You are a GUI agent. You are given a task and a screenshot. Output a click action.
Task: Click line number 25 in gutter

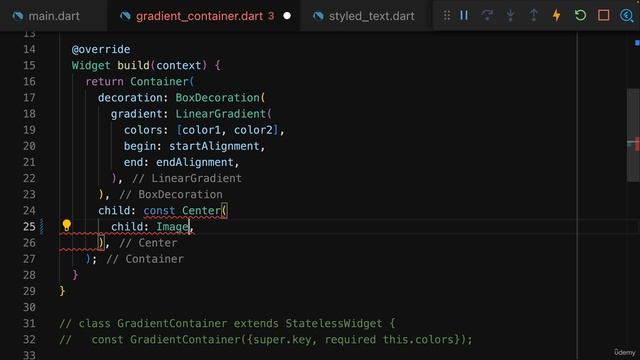coord(29,227)
